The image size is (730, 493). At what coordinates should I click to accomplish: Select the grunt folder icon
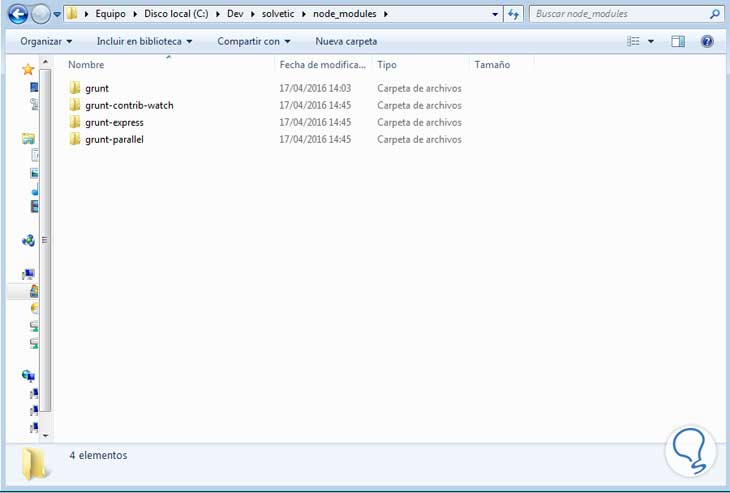(x=74, y=88)
